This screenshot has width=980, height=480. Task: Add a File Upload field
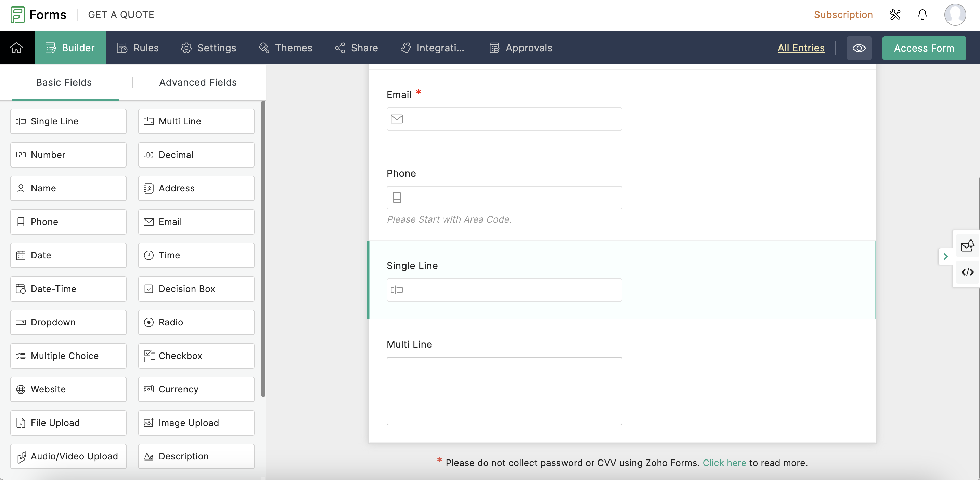tap(68, 423)
